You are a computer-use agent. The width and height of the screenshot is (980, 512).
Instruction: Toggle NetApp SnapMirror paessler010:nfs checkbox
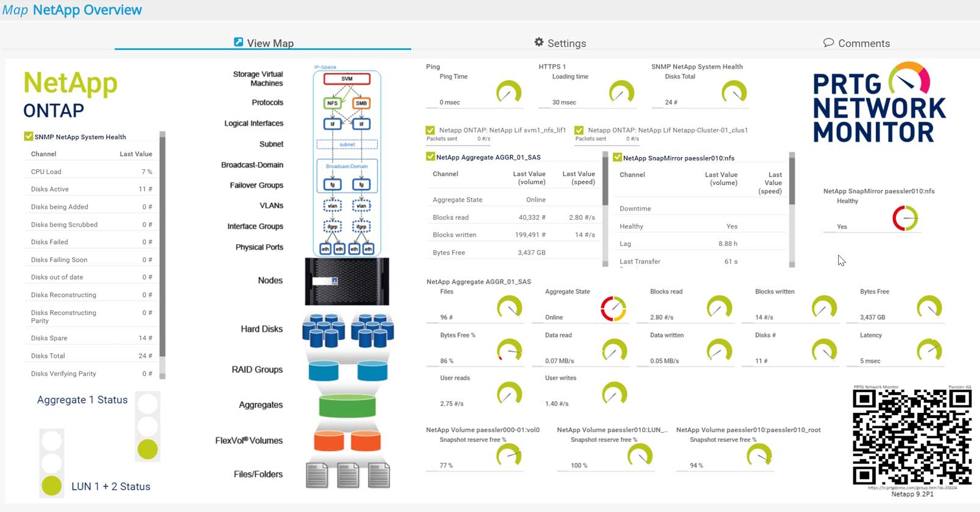click(x=617, y=158)
